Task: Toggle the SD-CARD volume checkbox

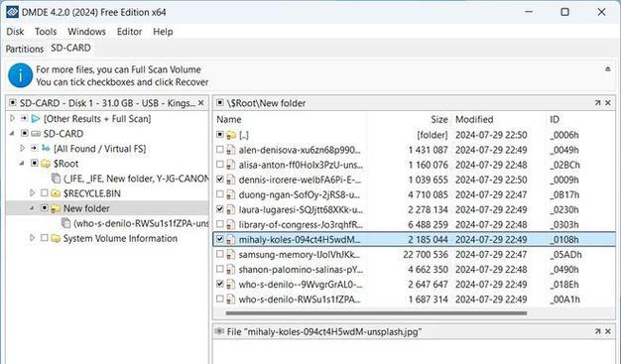Action: 25,133
